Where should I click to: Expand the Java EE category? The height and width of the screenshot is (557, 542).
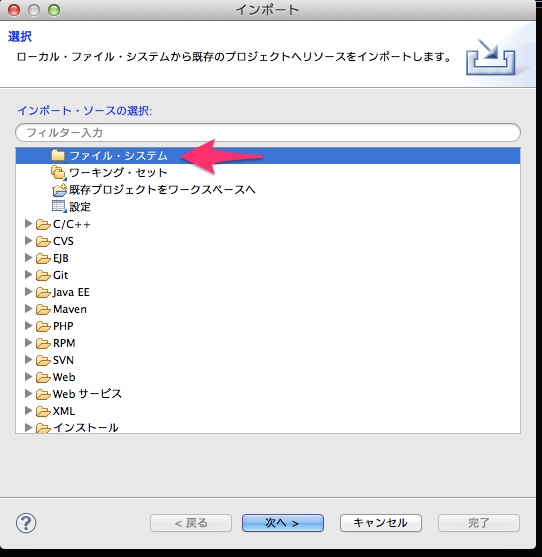(x=28, y=292)
